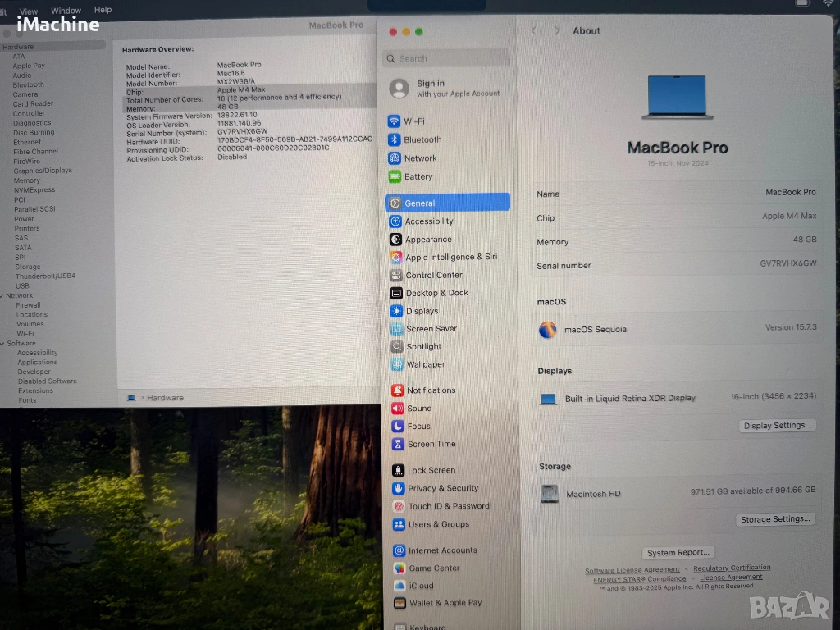Open Apple Intelligence & Siri settings
This screenshot has height=630, width=840.
[x=450, y=257]
